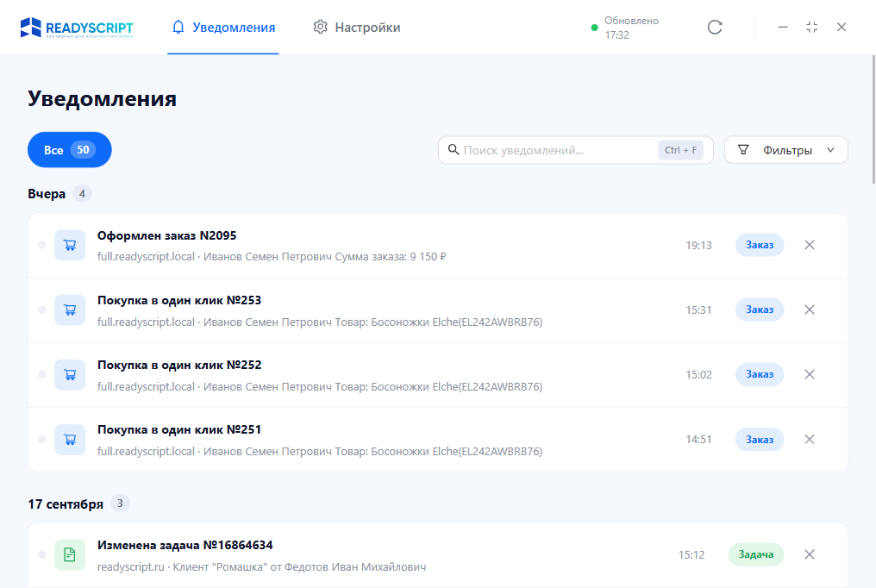This screenshot has height=588, width=876.
Task: Open the Фильтры dropdown
Action: point(786,150)
